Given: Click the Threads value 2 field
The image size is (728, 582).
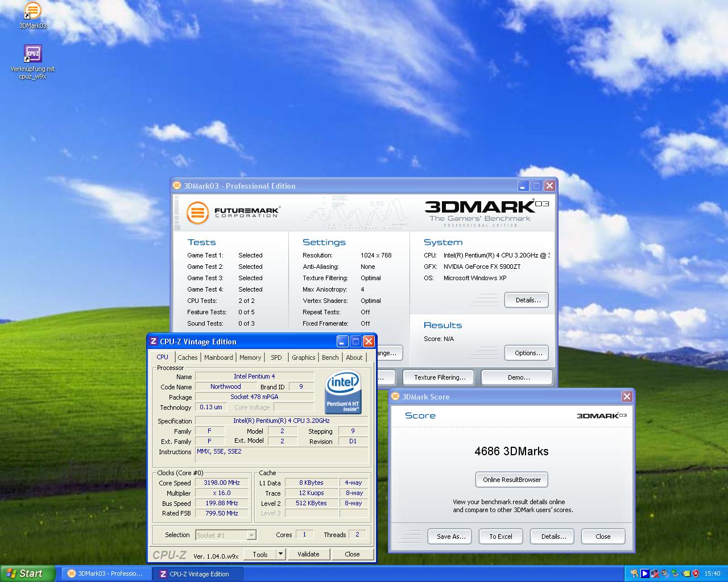Looking at the screenshot, I should point(357,534).
